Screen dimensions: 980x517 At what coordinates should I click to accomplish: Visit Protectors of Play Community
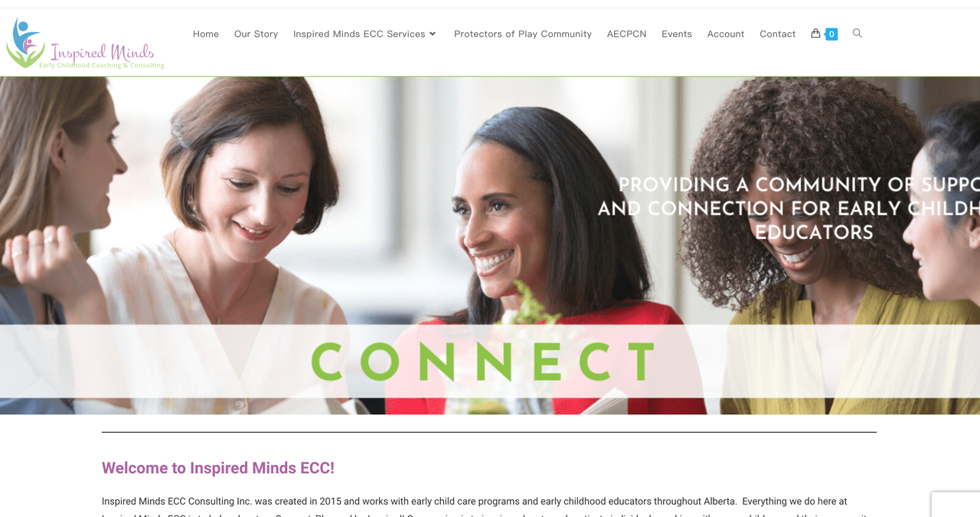pos(523,34)
